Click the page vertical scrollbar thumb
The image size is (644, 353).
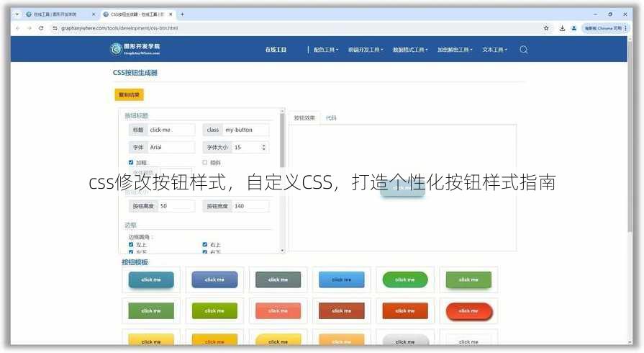pos(630,135)
